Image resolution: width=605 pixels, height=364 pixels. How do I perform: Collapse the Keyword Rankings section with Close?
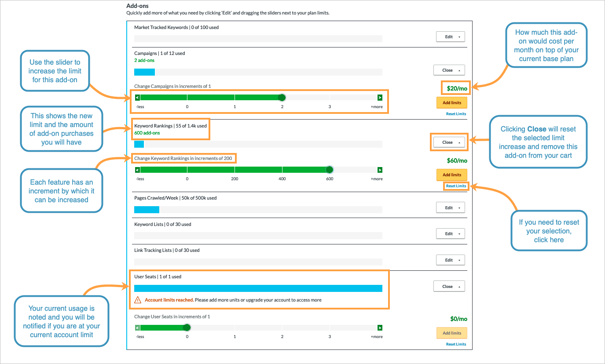(449, 142)
